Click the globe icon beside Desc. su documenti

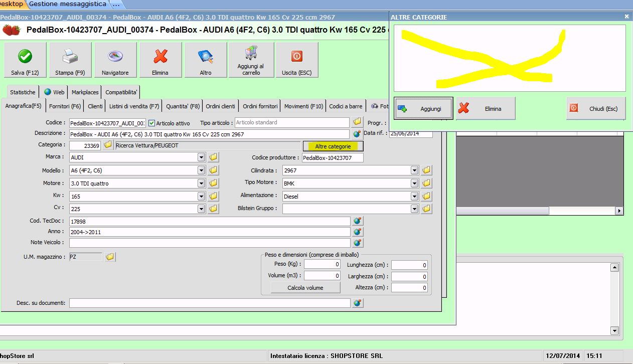pyautogui.click(x=357, y=303)
